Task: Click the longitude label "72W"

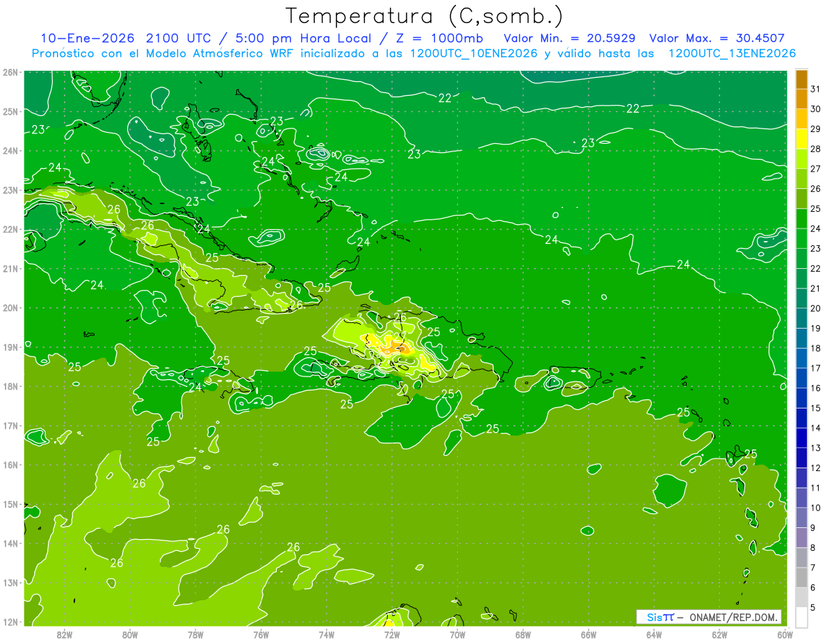Action: click(392, 634)
